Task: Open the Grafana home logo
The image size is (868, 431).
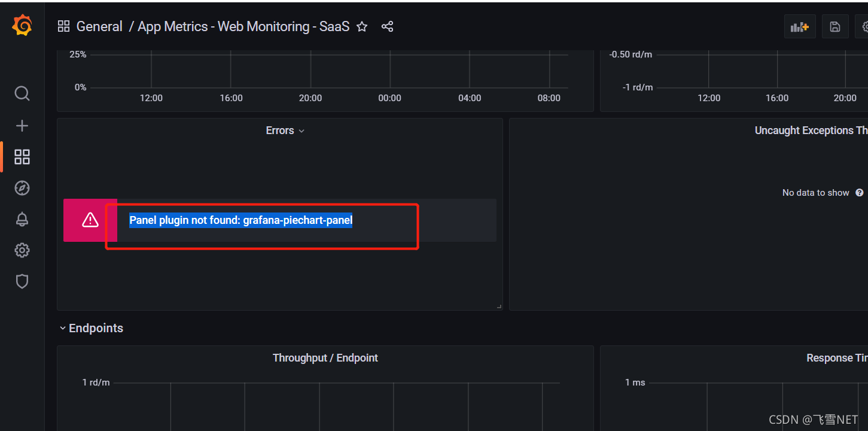Action: [22, 26]
